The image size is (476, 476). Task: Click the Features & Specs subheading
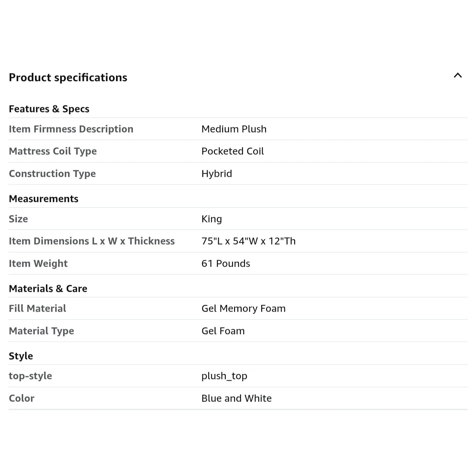pos(49,109)
